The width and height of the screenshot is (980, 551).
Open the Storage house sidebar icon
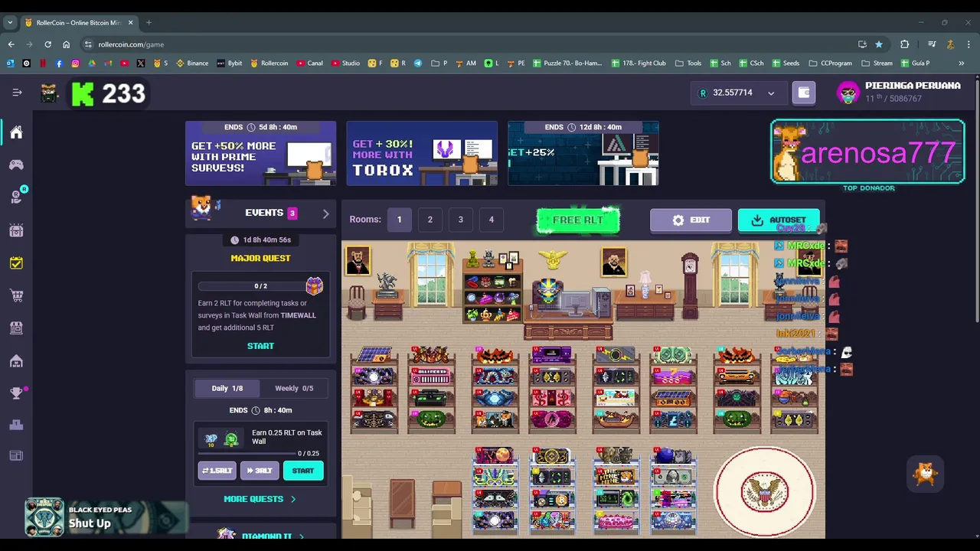(16, 360)
